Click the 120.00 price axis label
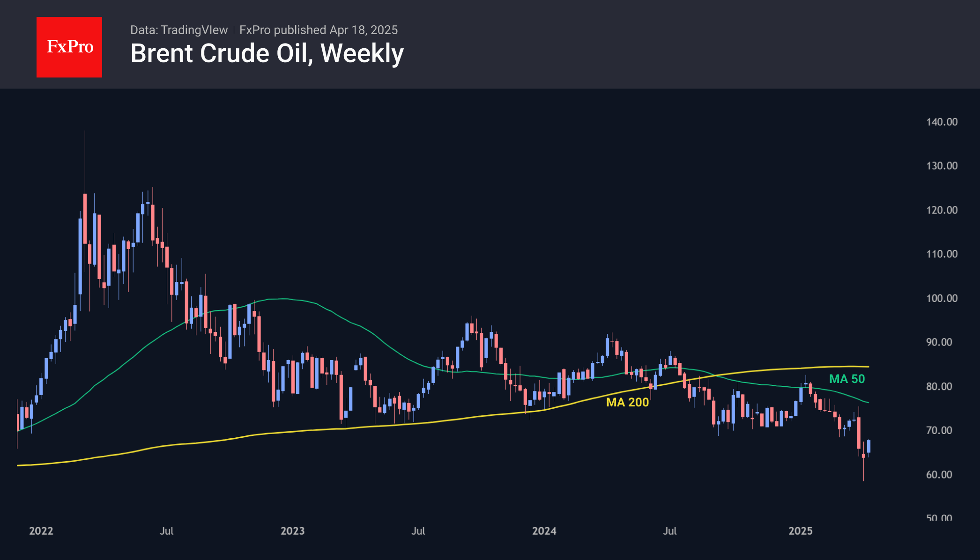This screenshot has width=980, height=560. click(x=942, y=210)
